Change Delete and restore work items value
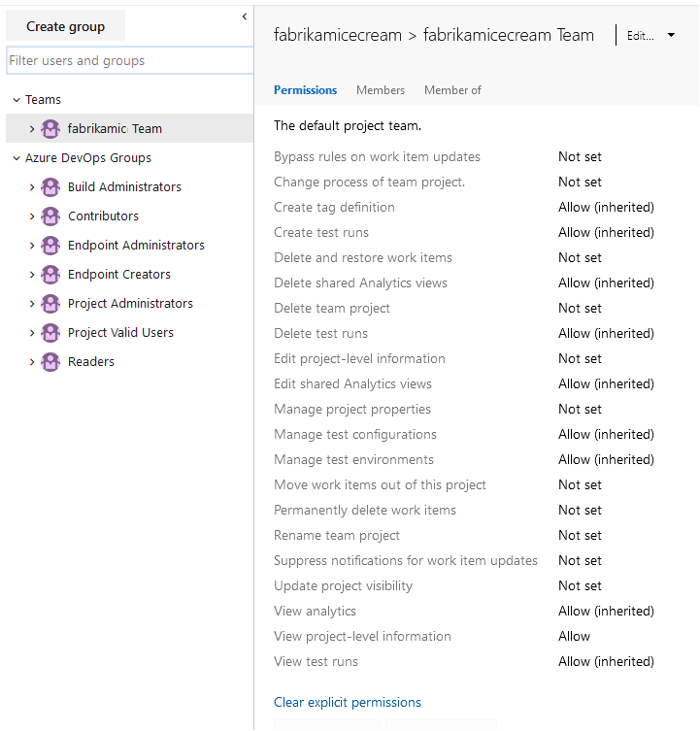The image size is (700, 731). coord(580,257)
